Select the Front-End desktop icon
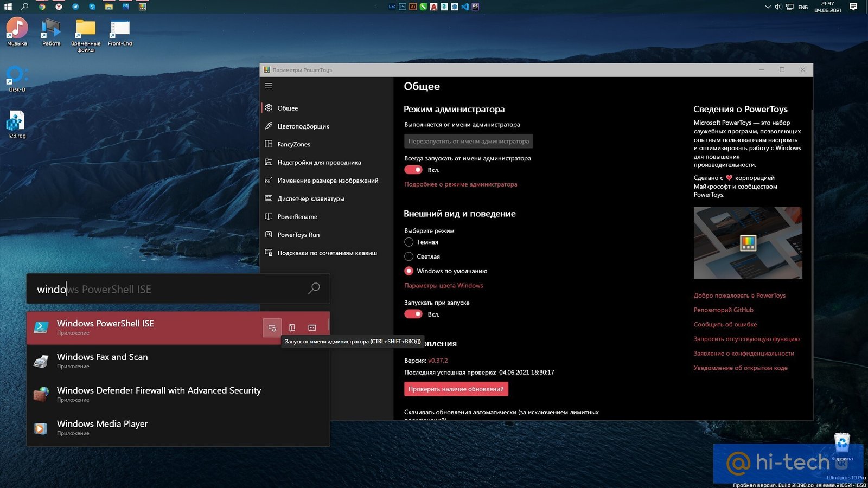Viewport: 868px width, 488px height. tap(120, 33)
